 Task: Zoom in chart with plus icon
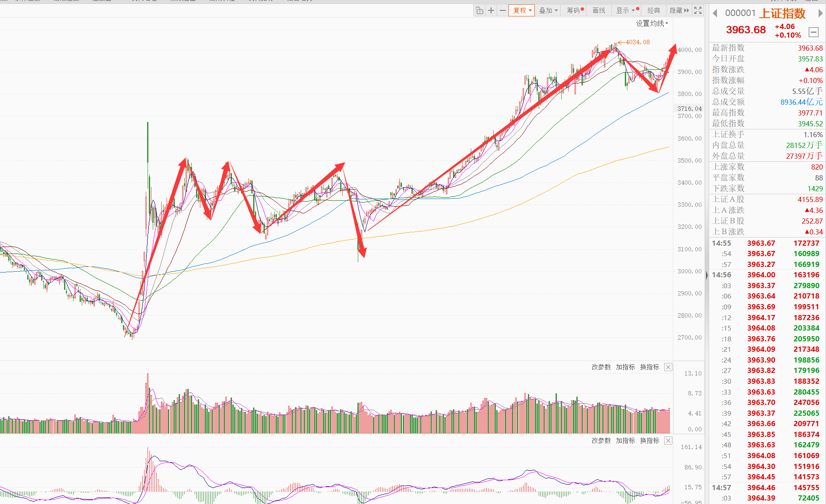491,11
